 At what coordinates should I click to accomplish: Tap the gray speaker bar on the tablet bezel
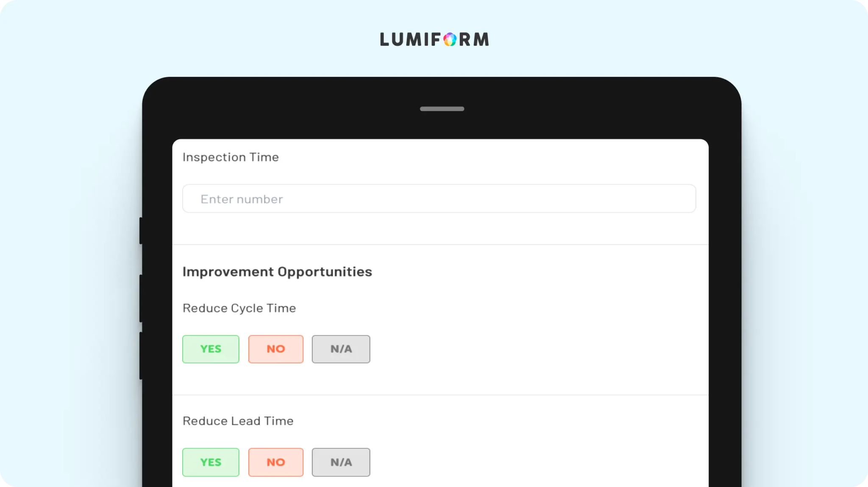pos(442,109)
